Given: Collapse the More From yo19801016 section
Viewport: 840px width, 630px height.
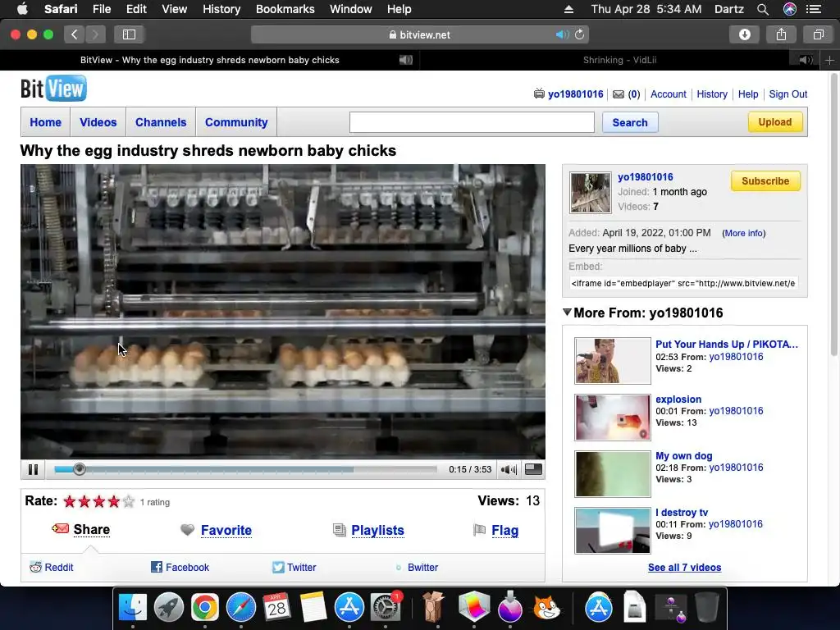Looking at the screenshot, I should (568, 312).
